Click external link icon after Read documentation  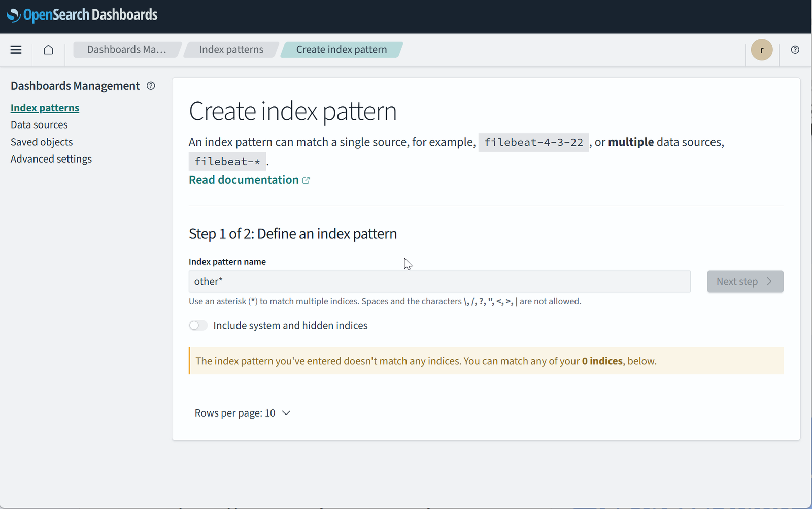click(306, 180)
